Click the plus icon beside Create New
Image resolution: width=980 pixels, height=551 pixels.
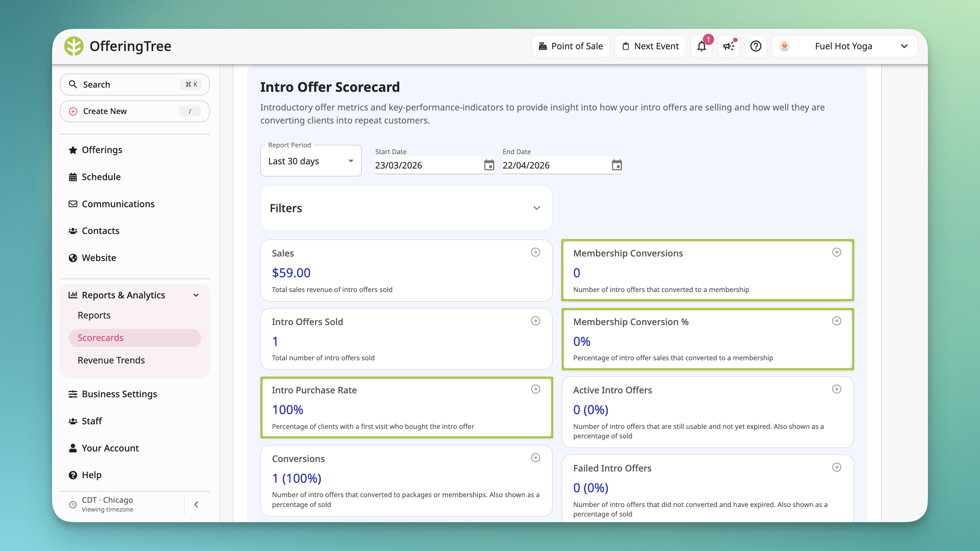click(x=73, y=111)
